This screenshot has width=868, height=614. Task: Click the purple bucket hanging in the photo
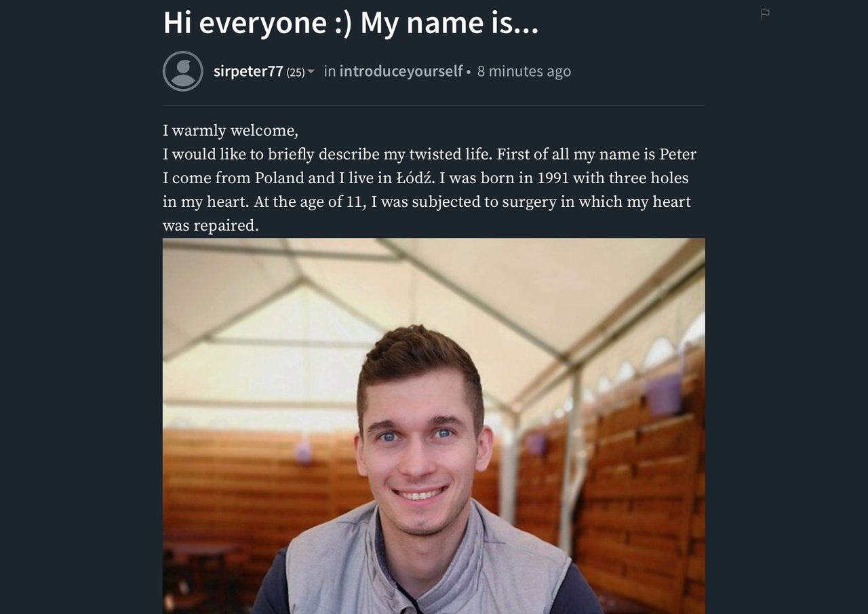tap(663, 394)
